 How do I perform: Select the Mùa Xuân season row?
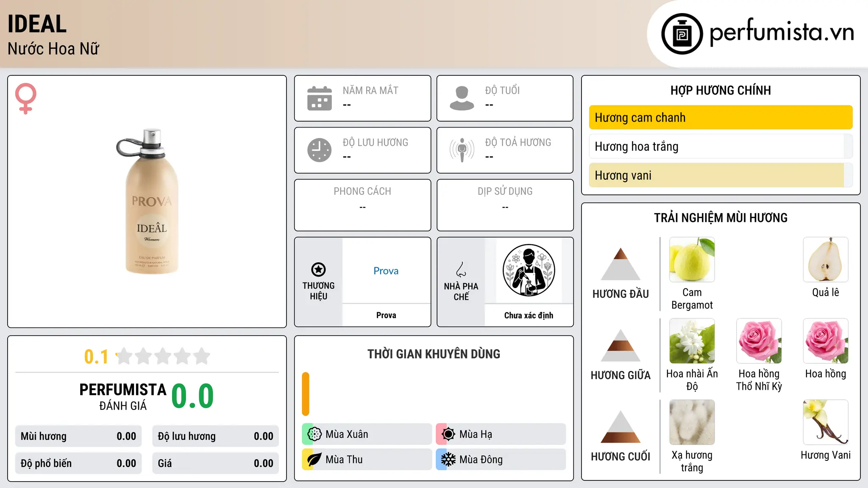pos(367,434)
